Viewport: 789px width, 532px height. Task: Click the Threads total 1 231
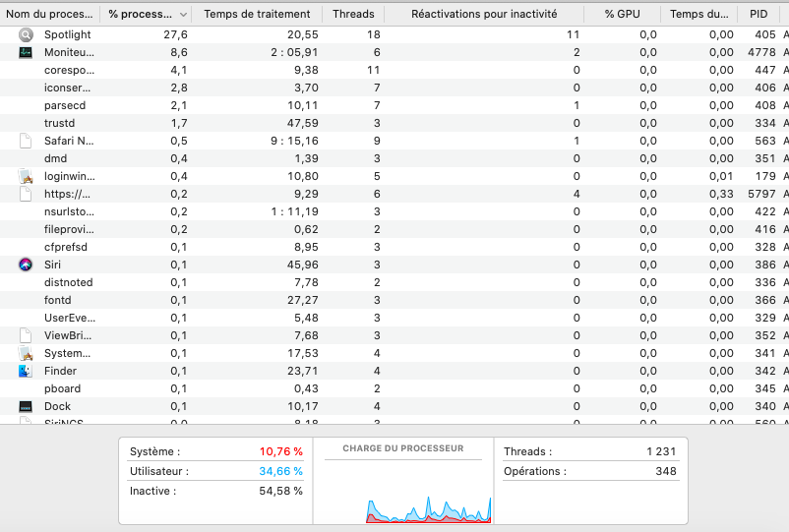(661, 451)
